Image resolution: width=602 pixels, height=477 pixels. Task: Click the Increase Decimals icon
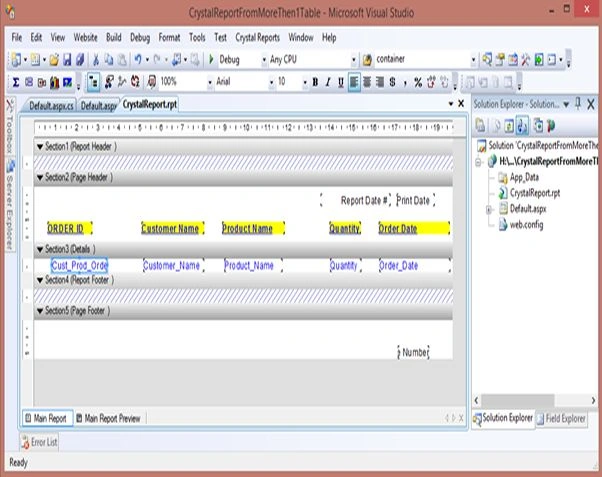pos(431,82)
